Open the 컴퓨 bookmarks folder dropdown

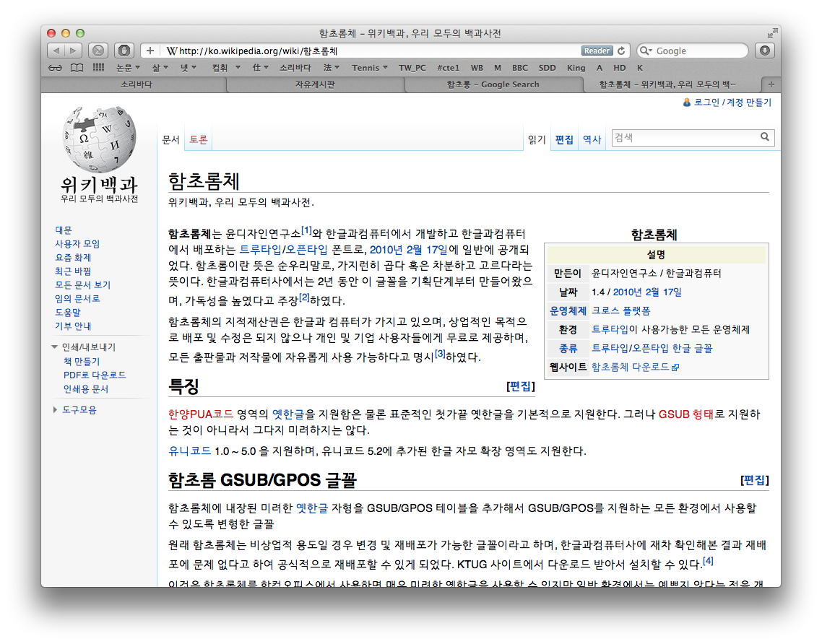click(225, 68)
